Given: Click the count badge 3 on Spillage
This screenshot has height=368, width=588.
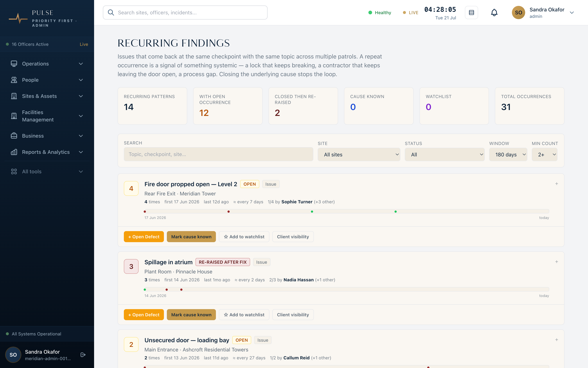Looking at the screenshot, I should (131, 266).
